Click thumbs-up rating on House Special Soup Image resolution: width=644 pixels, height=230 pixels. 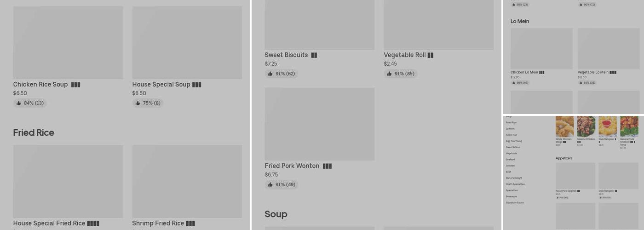click(148, 103)
